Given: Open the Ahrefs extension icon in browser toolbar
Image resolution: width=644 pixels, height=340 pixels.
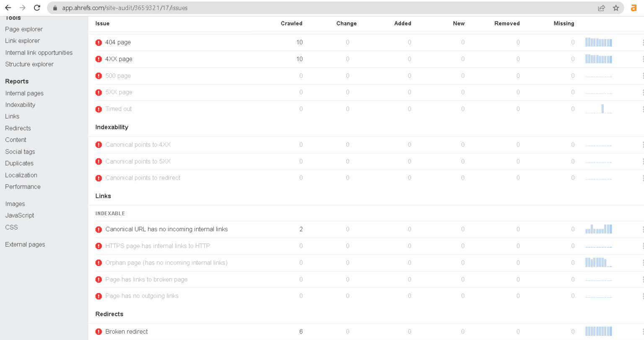Looking at the screenshot, I should pos(633,8).
